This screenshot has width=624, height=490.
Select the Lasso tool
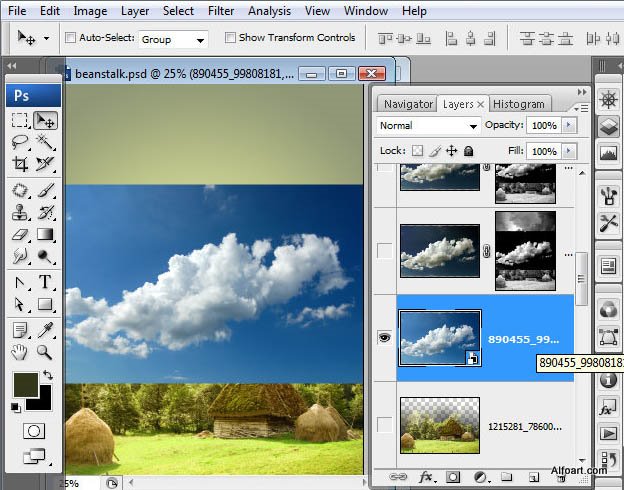[20, 142]
